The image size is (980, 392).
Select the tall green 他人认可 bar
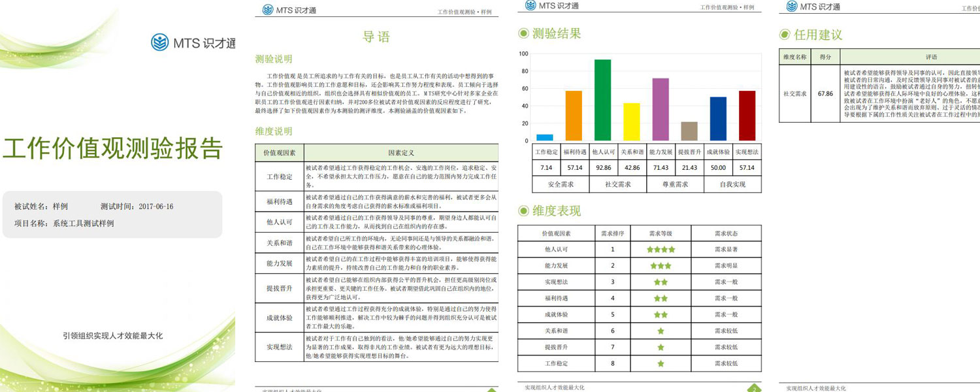tap(602, 100)
